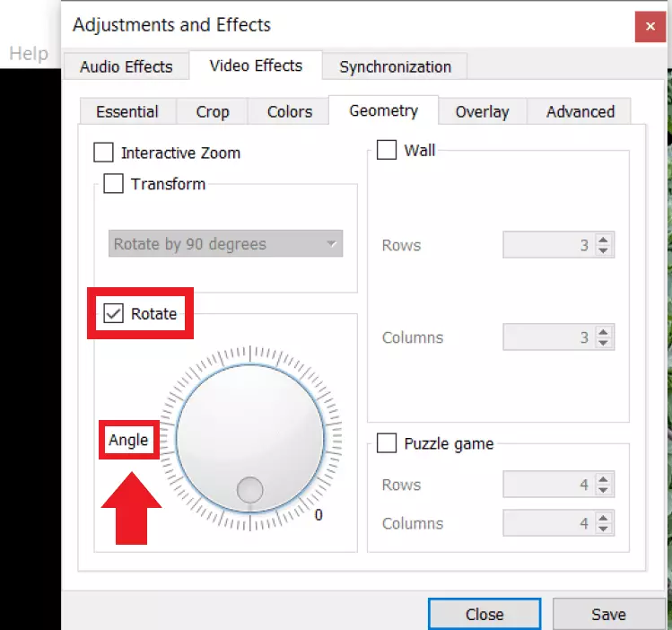The height and width of the screenshot is (630, 672).
Task: Switch to the Overlay sub-tab
Action: pos(482,112)
